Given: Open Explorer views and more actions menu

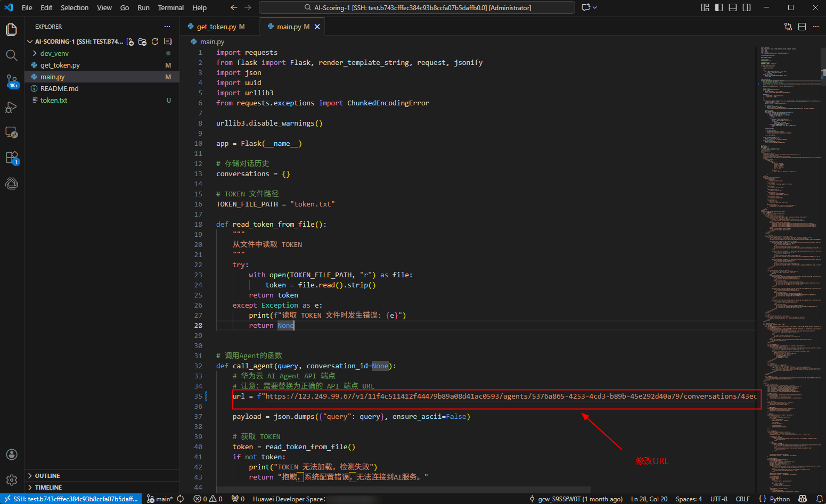Looking at the screenshot, I should pos(167,27).
